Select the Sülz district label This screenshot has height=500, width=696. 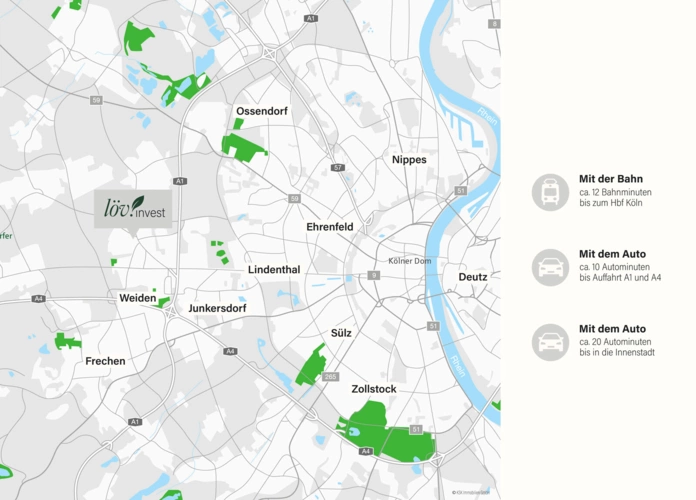(341, 333)
